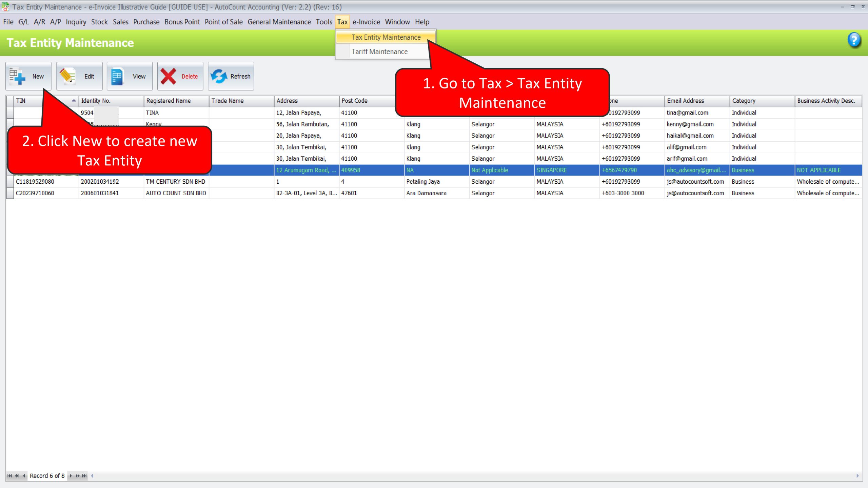This screenshot has width=868, height=488.
Task: Click the Post Code column header
Action: pyautogui.click(x=368, y=101)
